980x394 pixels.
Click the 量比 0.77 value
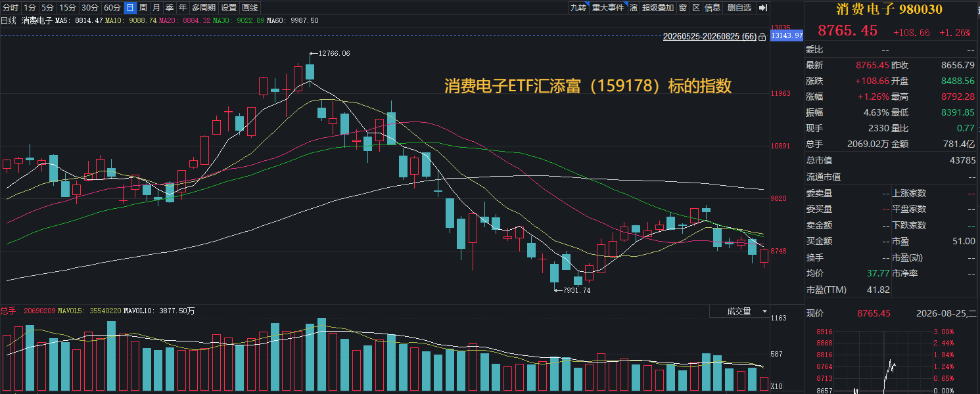coord(966,128)
